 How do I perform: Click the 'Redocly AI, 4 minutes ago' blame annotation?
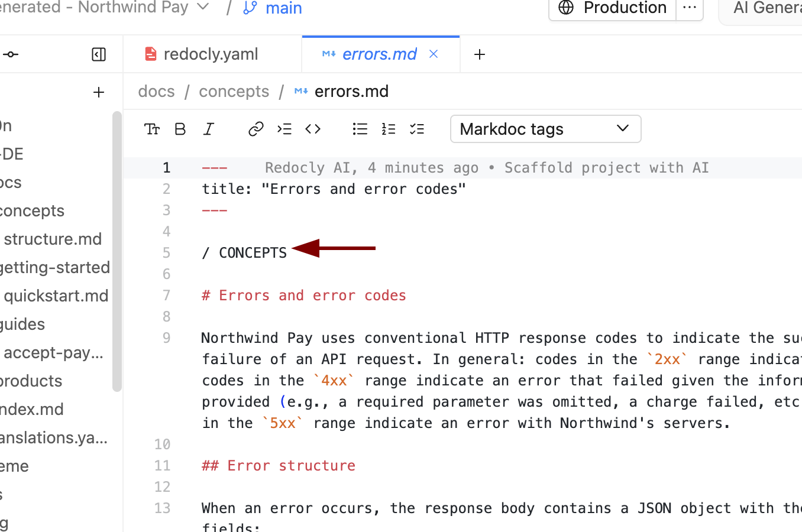[371, 168]
